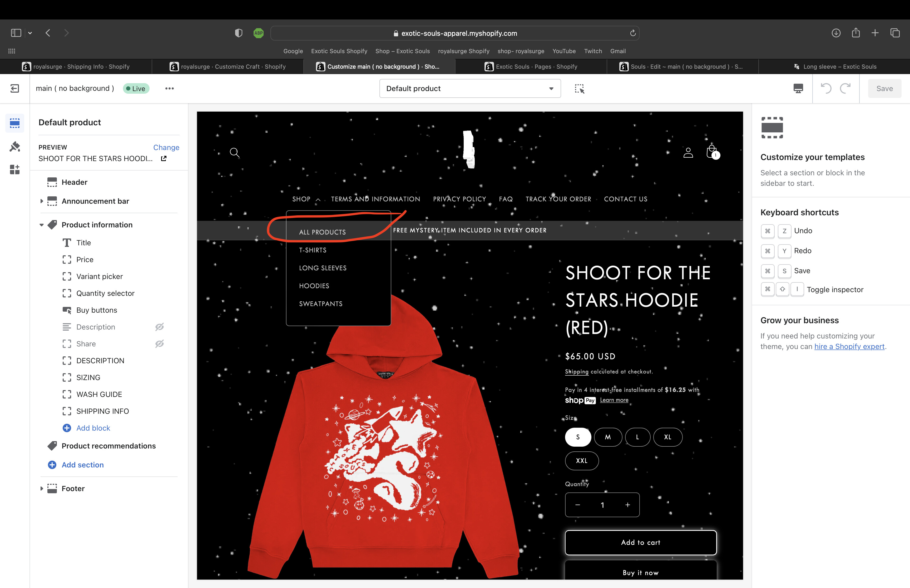Switch desktop preview device icon
Screen dimensions: 910x588
coord(798,89)
